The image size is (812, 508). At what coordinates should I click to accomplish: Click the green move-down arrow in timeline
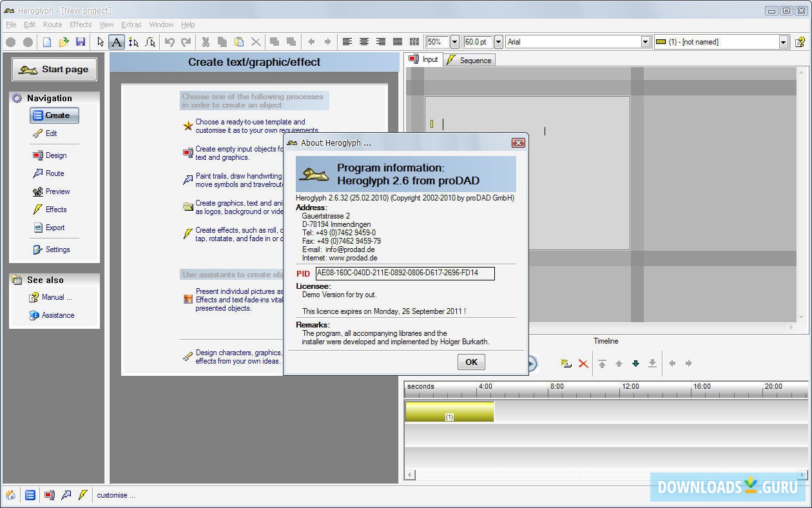click(635, 364)
